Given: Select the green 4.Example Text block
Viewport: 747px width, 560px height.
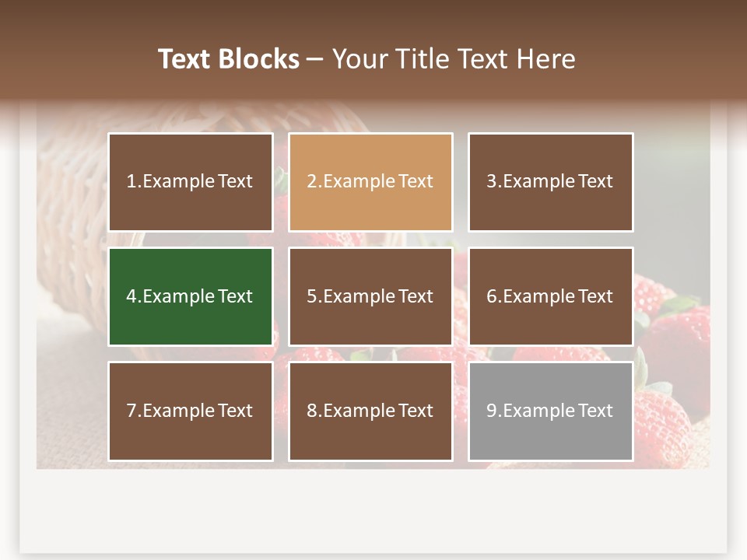Looking at the screenshot, I should (x=190, y=296).
